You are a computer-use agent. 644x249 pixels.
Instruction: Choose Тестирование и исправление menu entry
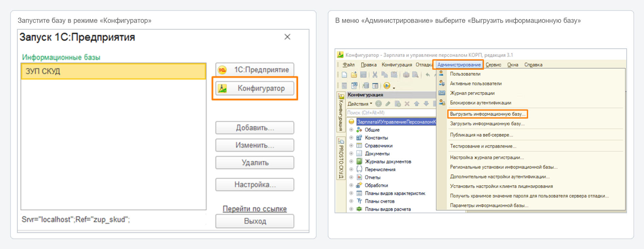(x=483, y=146)
